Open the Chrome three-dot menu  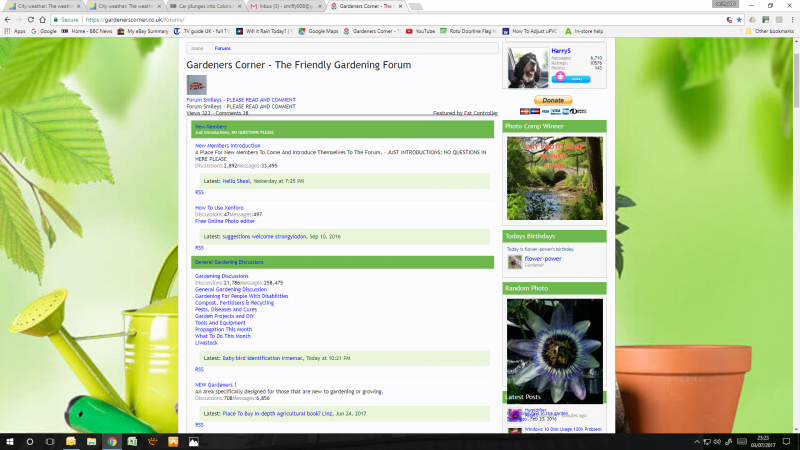(x=792, y=19)
